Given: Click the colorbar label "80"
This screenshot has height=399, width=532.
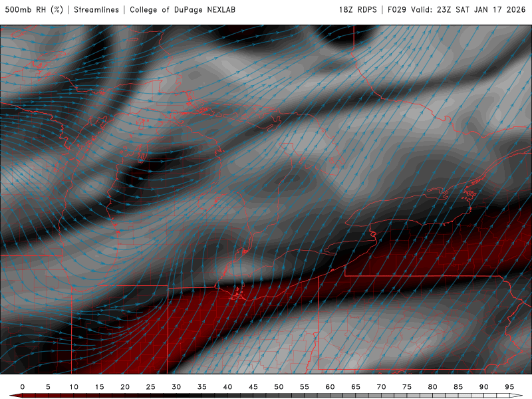Looking at the screenshot, I should (433, 387).
